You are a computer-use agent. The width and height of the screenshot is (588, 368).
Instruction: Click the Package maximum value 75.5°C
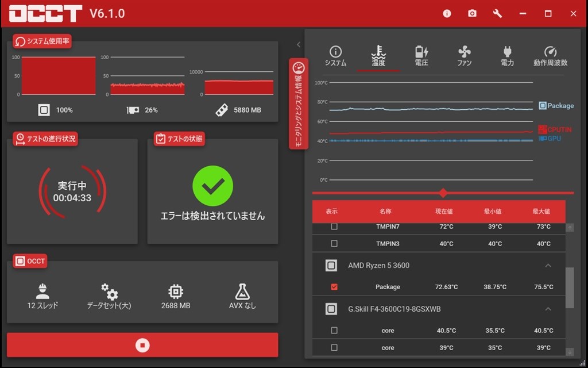tap(544, 287)
